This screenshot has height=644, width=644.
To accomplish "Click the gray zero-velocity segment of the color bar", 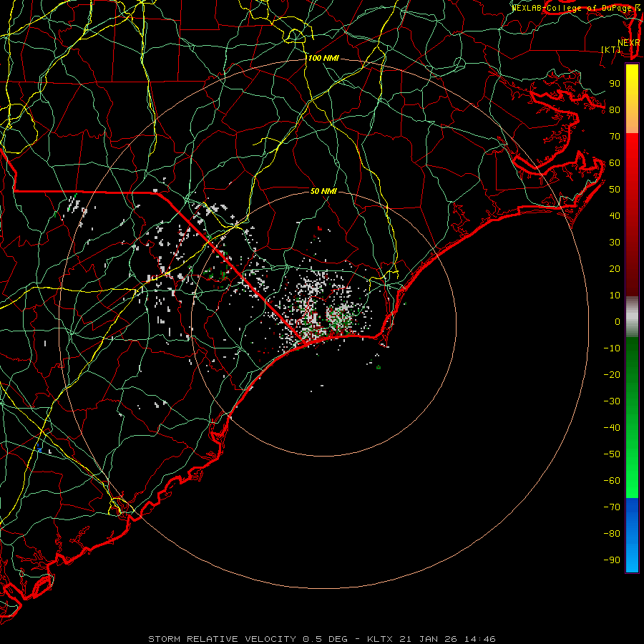I will click(632, 317).
